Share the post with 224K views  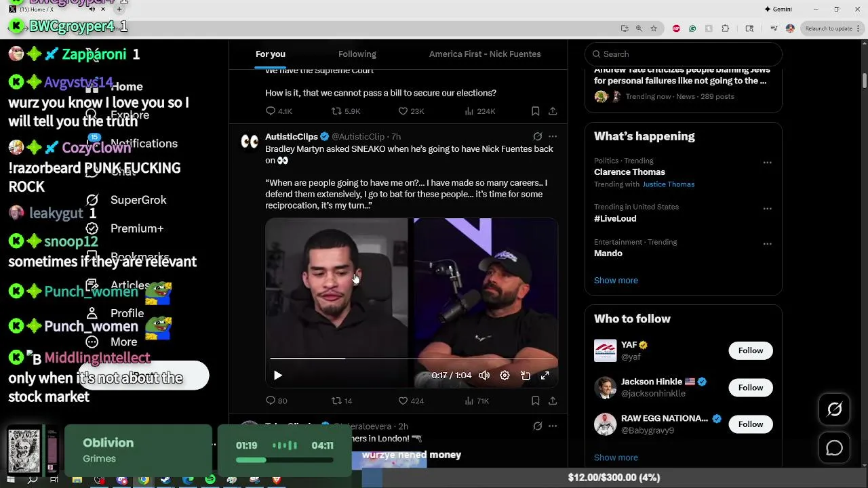pos(553,111)
